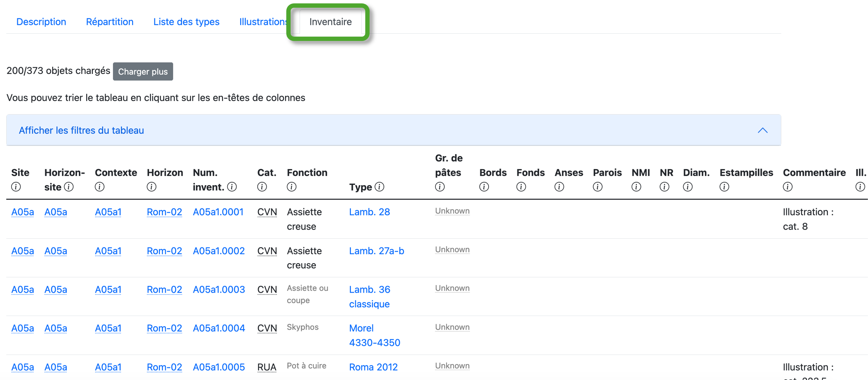Image resolution: width=868 pixels, height=380 pixels.
Task: Open the Lamb. 27a-b type link
Action: click(x=376, y=251)
